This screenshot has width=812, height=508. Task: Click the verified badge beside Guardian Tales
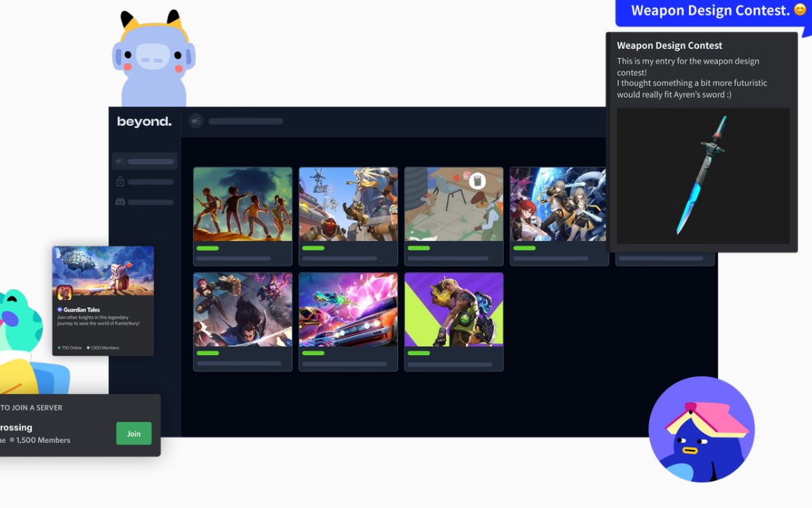click(60, 309)
